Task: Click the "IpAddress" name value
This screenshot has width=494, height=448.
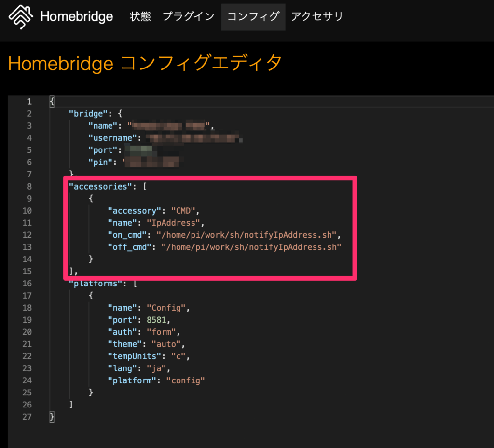Action: click(x=174, y=223)
